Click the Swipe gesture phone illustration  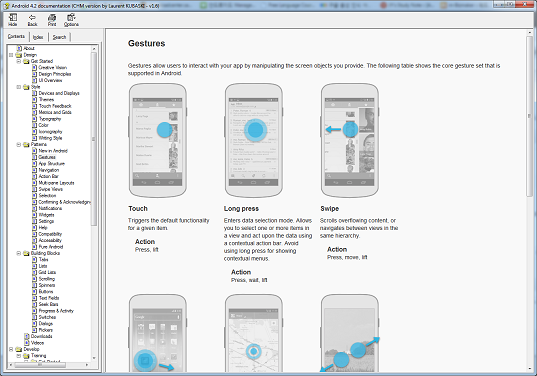pyautogui.click(x=350, y=140)
